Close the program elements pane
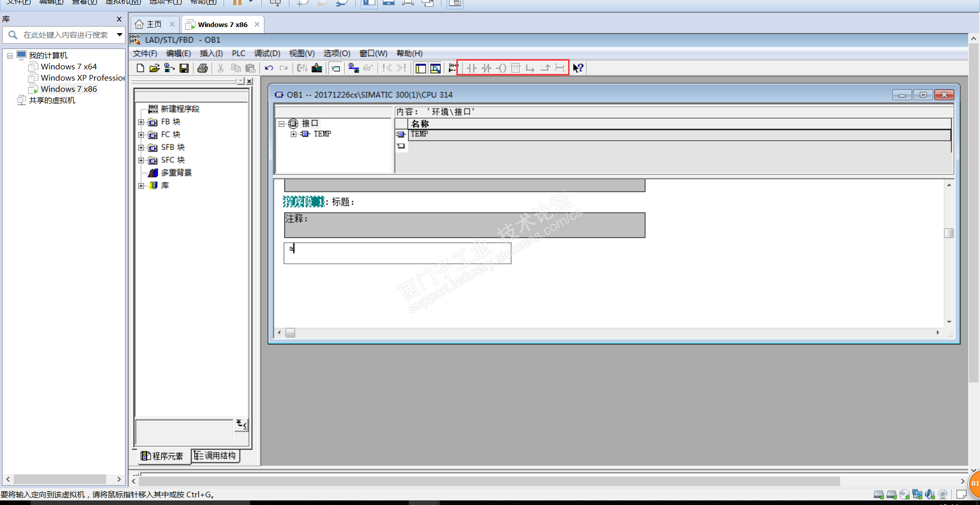 coord(250,82)
